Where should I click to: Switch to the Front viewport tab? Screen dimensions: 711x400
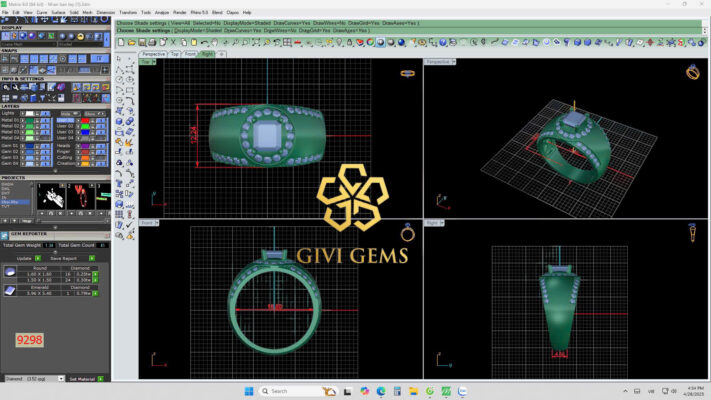190,54
